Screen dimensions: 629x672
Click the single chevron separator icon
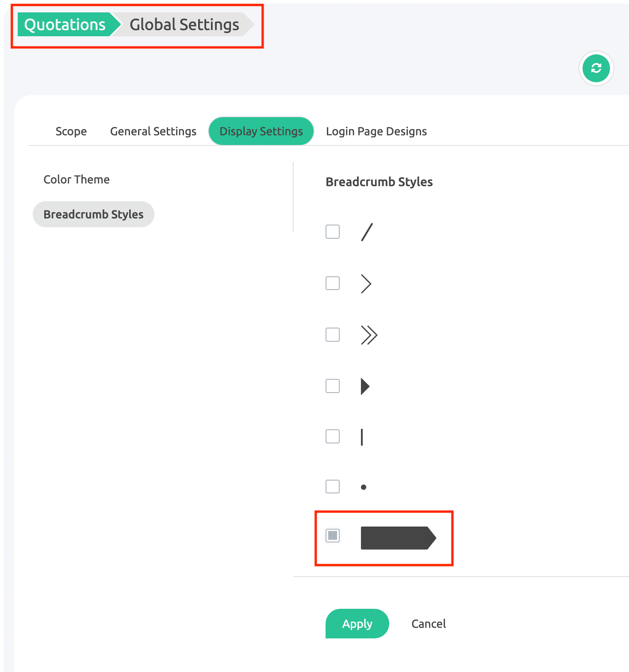click(x=366, y=284)
